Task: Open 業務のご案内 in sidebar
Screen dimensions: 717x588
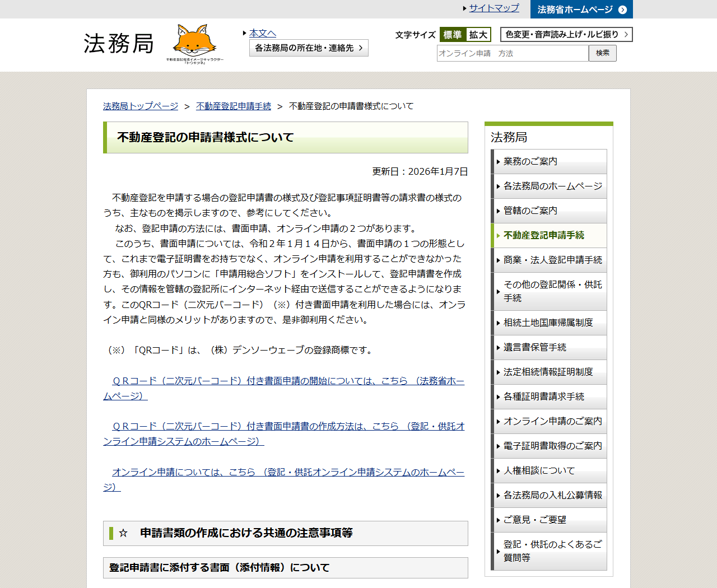Action: (549, 161)
